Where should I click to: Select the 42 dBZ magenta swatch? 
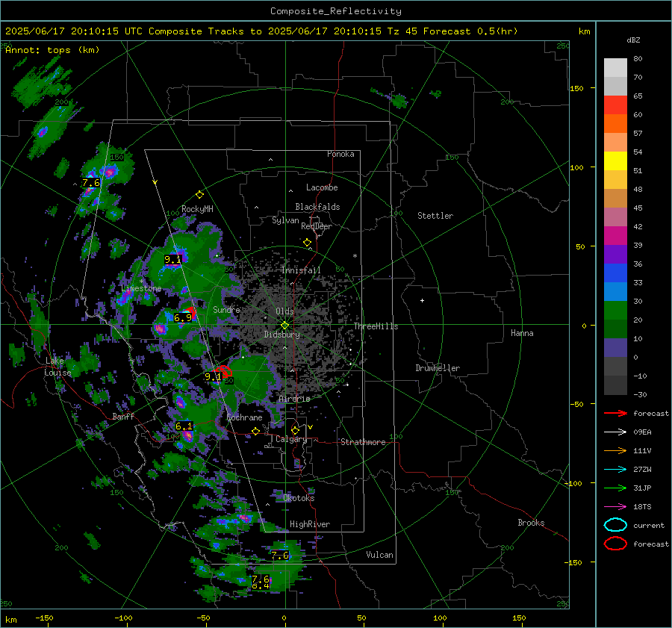tap(615, 235)
